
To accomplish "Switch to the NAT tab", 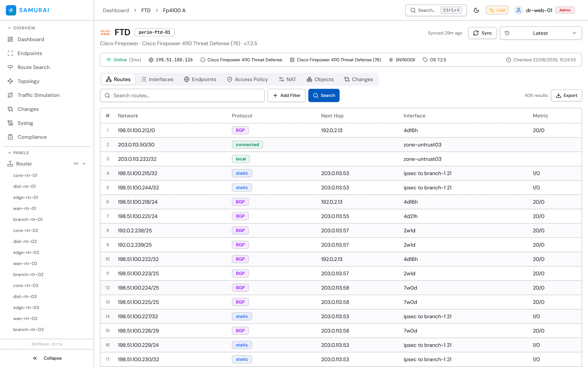I will point(287,79).
